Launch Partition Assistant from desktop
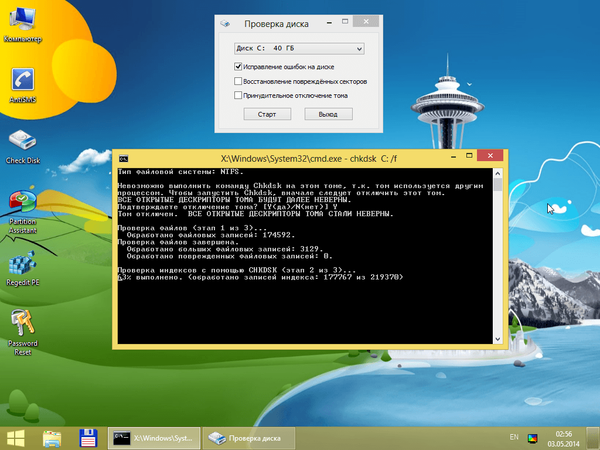The height and width of the screenshot is (450, 600). click(x=23, y=212)
